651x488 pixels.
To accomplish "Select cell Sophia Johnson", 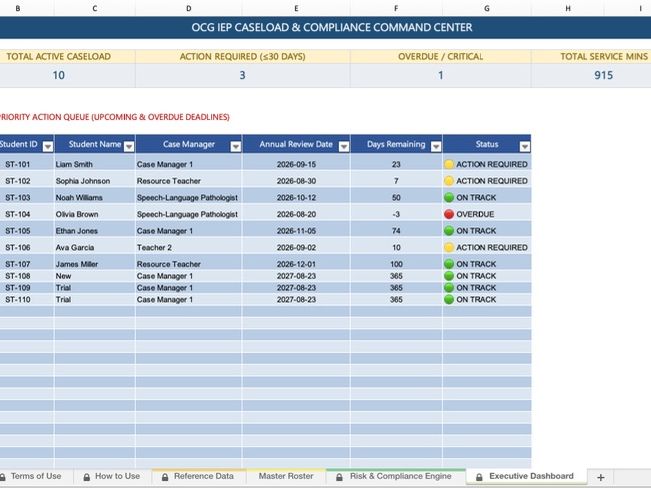I will pyautogui.click(x=95, y=181).
